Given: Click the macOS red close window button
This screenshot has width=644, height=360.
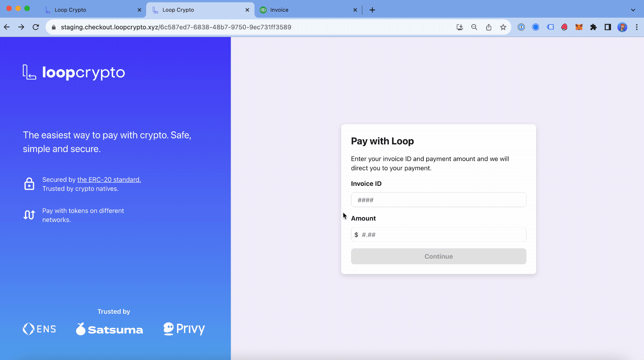Looking at the screenshot, I should click(x=9, y=8).
